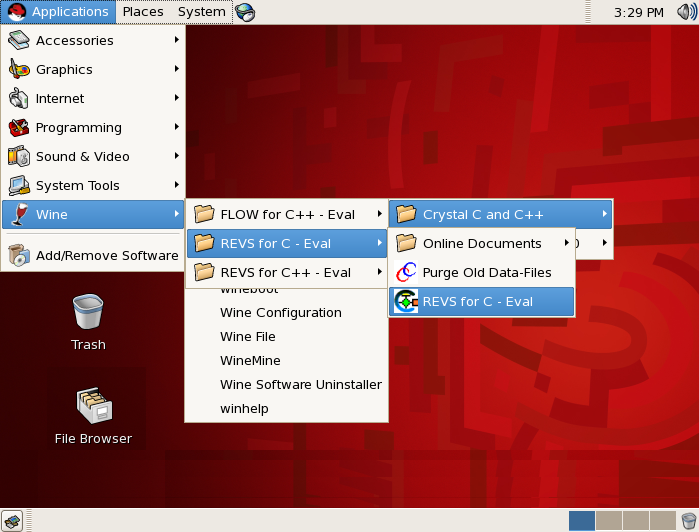Screen dimensions: 699x532
Task: Click the Purge Old Data-Files icon
Action: pyautogui.click(x=406, y=272)
